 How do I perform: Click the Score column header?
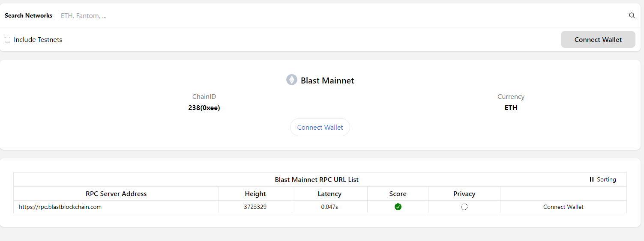click(x=398, y=193)
